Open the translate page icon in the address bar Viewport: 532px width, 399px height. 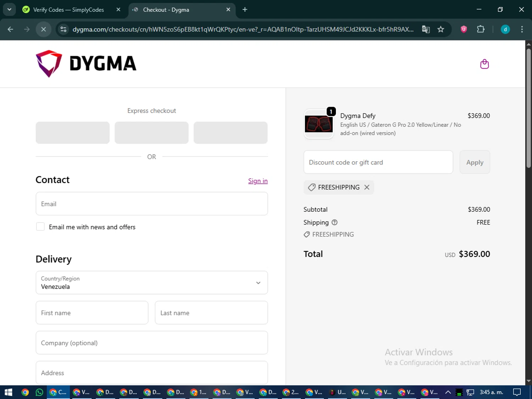coord(426,29)
